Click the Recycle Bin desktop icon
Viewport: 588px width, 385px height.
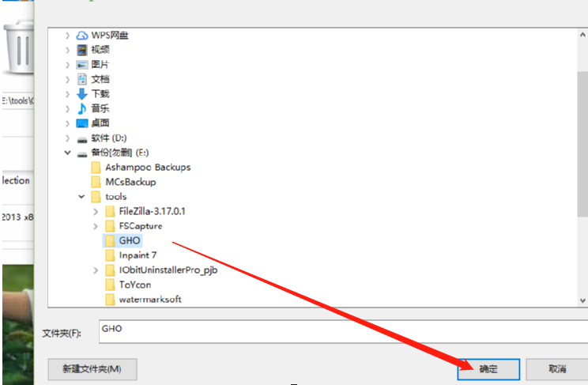tap(18, 47)
